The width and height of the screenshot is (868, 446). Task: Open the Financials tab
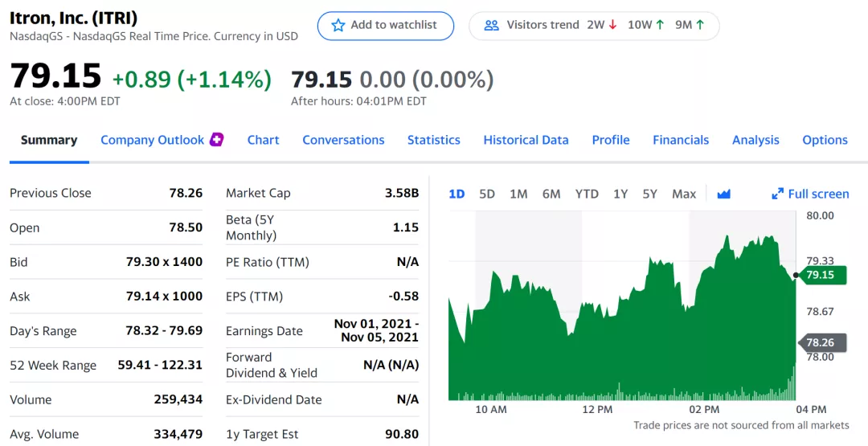point(681,140)
